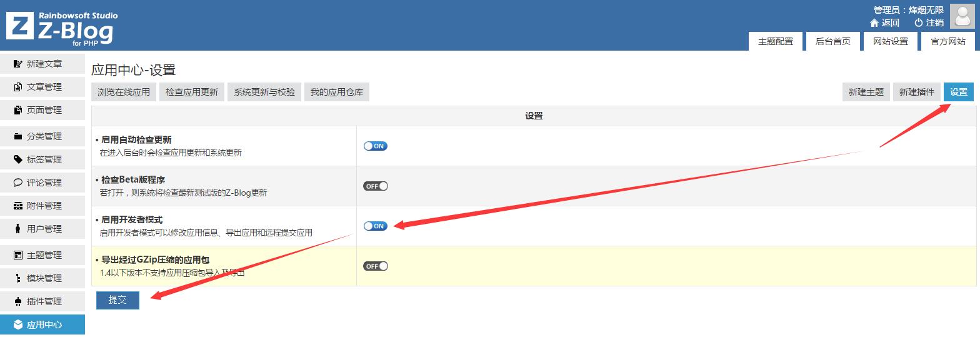Click the Z-Blog logo

(x=61, y=28)
